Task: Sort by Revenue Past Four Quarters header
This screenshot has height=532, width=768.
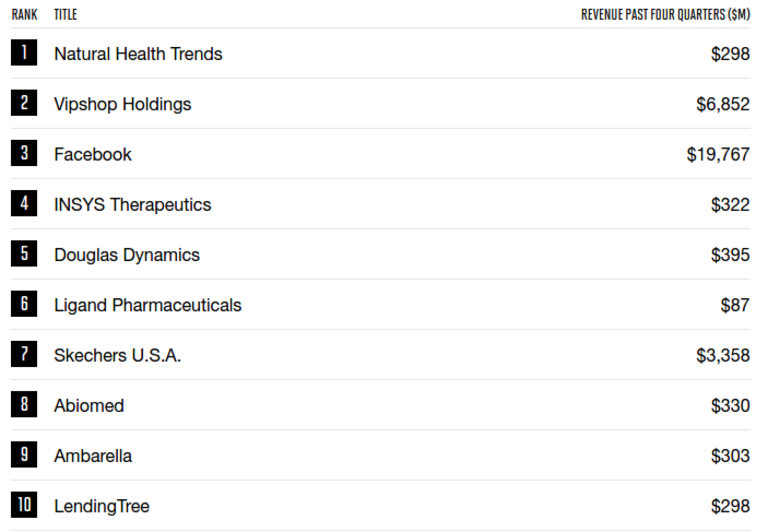Action: [x=665, y=15]
